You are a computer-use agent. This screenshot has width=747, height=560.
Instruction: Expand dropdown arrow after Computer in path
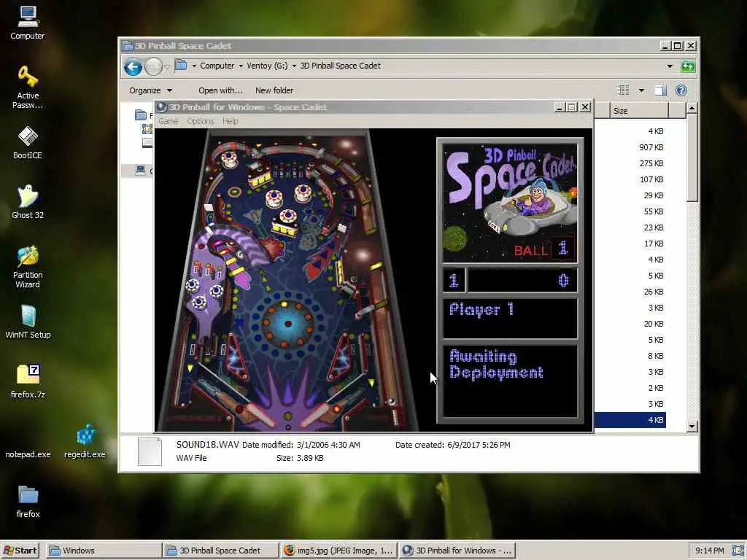click(241, 66)
